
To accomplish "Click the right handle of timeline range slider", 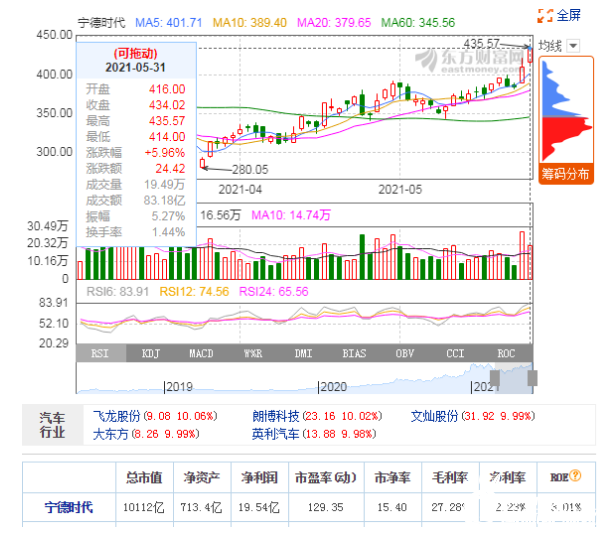I will [533, 378].
